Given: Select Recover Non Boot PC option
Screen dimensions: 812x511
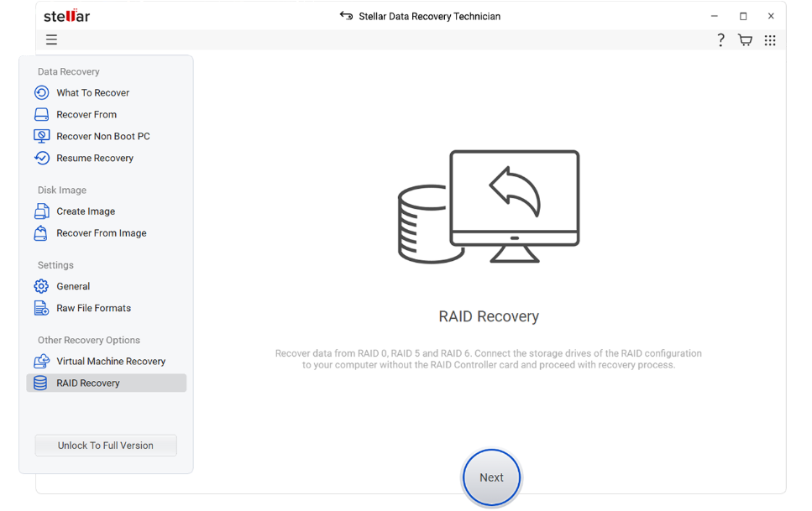Looking at the screenshot, I should pos(103,136).
